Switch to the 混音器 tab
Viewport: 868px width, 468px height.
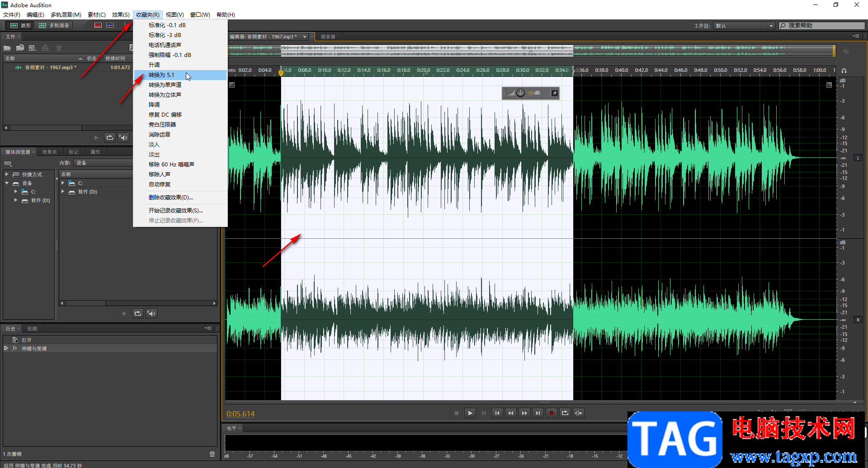[x=328, y=37]
